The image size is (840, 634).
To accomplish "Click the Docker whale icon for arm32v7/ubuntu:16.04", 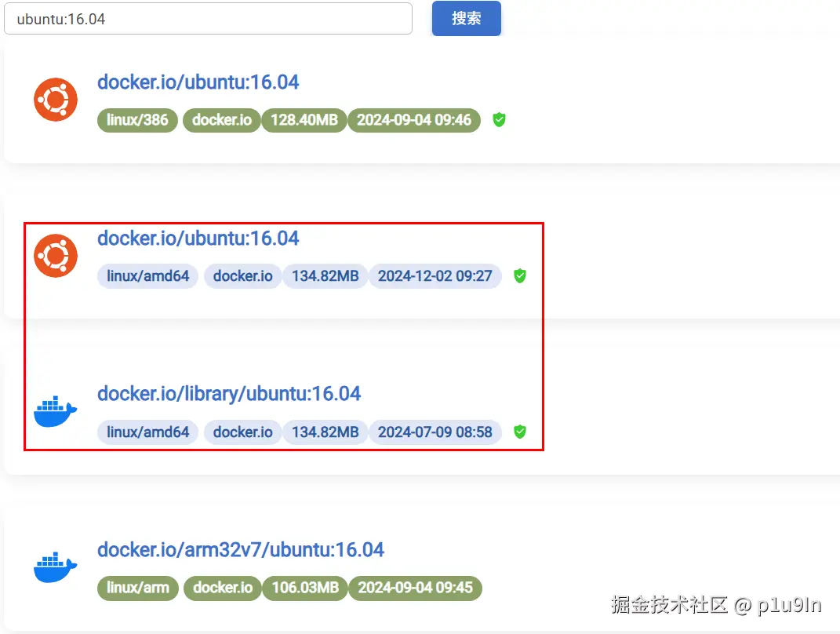I will (55, 567).
